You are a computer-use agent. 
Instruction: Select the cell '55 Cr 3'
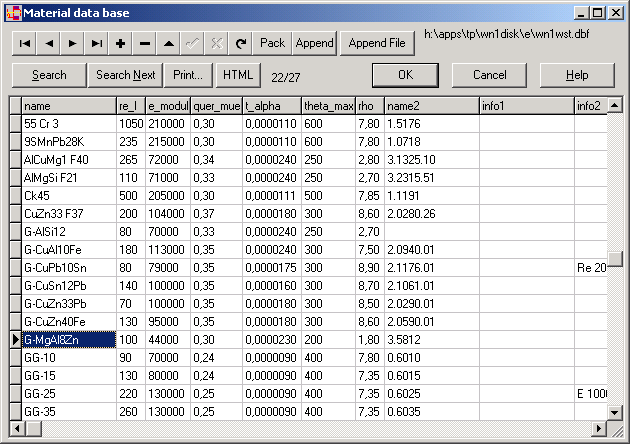69,124
